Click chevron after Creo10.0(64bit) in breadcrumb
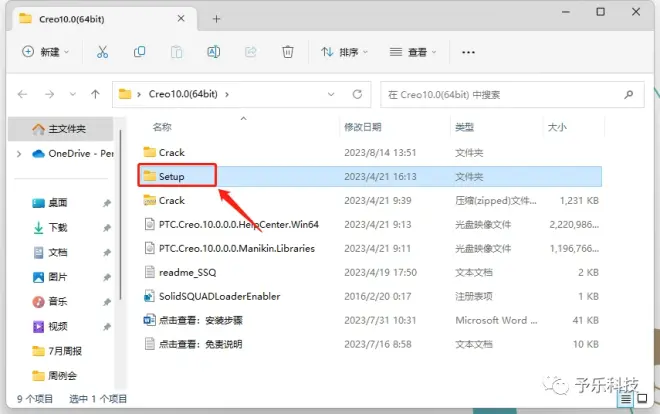The width and height of the screenshot is (660, 414). click(x=227, y=94)
